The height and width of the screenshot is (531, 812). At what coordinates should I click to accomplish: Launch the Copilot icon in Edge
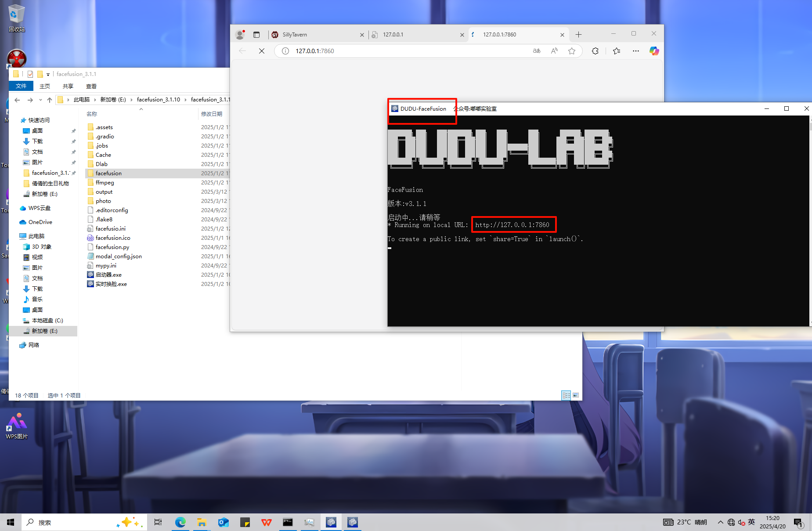coord(654,51)
